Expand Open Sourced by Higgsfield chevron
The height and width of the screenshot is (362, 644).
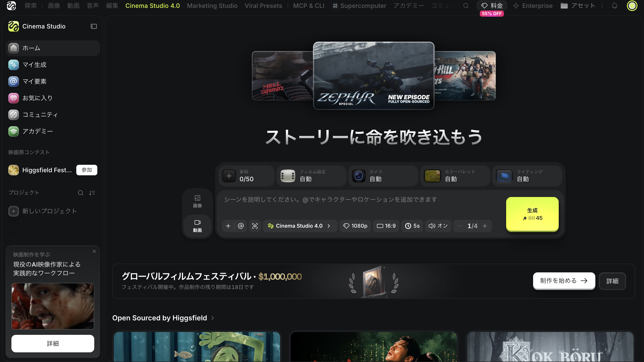pyautogui.click(x=212, y=318)
